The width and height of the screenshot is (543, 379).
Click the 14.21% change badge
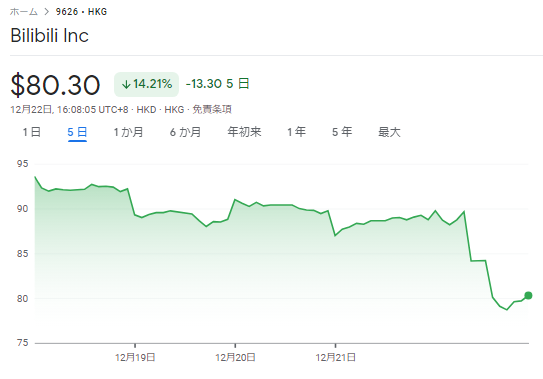pos(146,84)
